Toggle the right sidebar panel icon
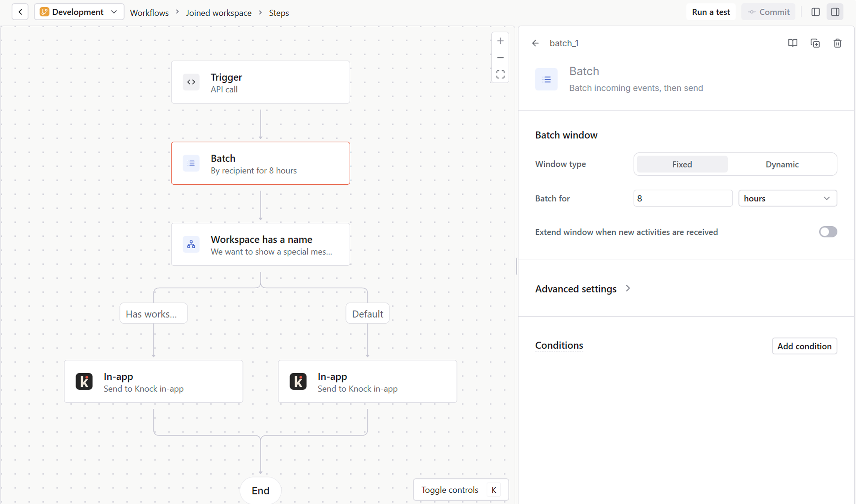 [x=835, y=12]
